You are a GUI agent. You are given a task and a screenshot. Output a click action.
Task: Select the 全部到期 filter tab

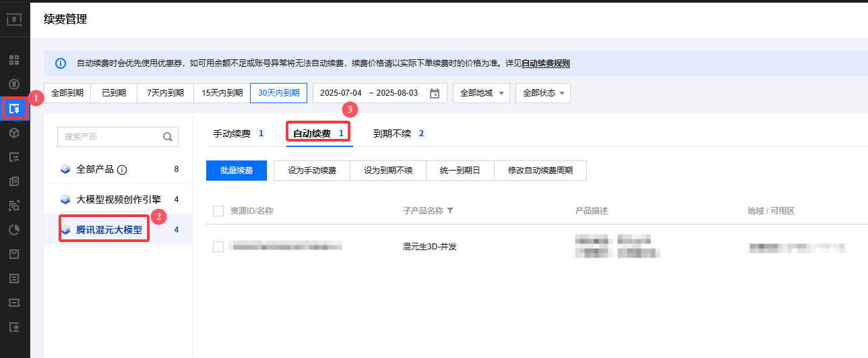[x=67, y=93]
